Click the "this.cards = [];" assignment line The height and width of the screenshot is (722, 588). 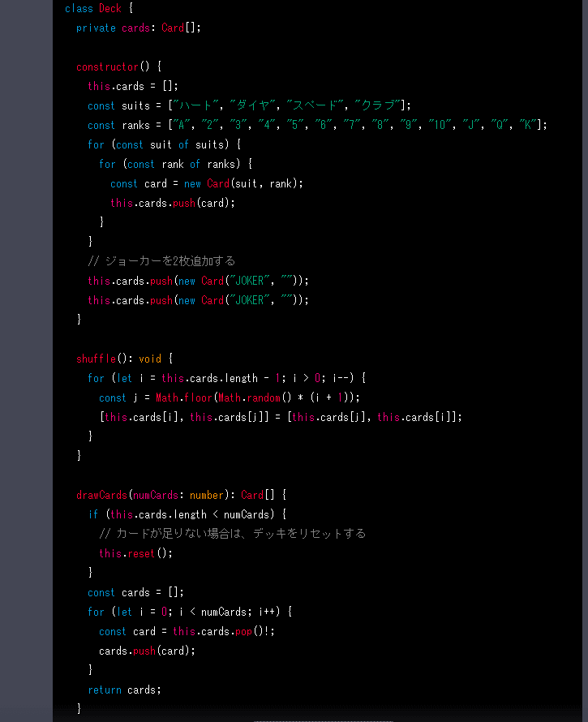[x=133, y=87]
